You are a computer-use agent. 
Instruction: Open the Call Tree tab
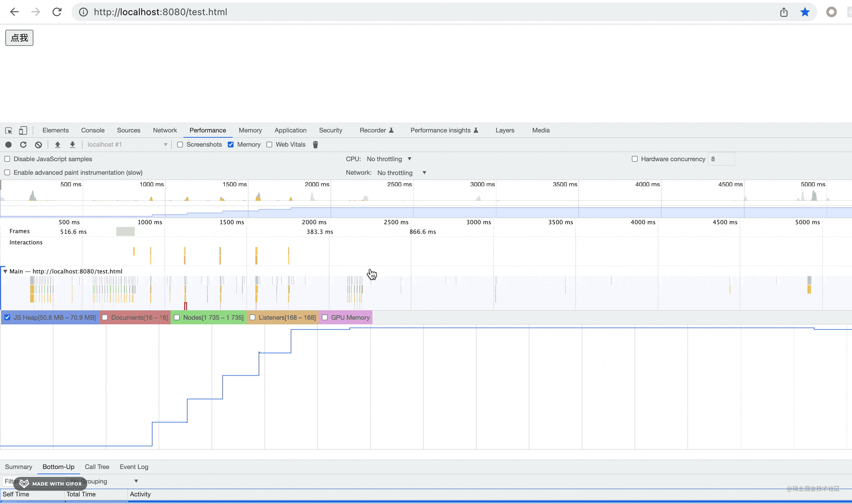point(97,467)
